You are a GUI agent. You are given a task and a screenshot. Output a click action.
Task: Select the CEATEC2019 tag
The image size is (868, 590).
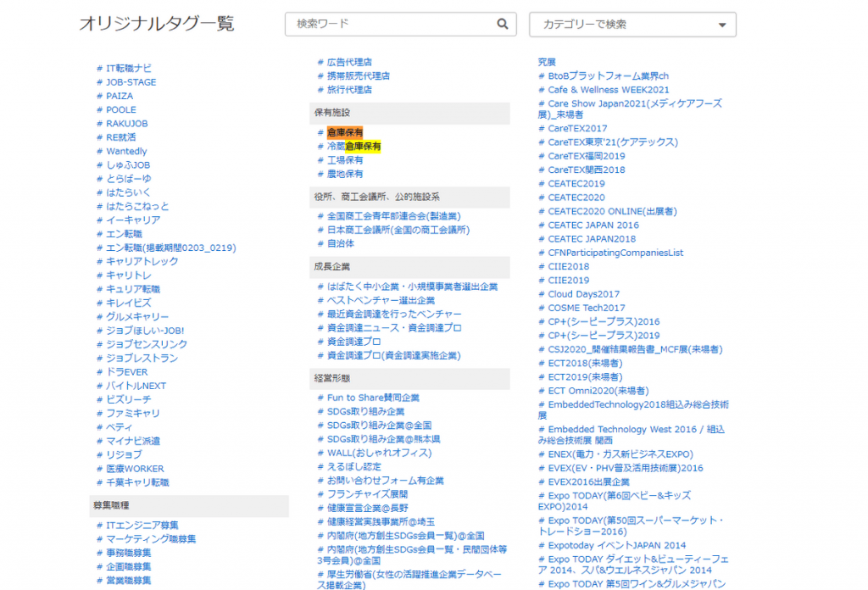(x=576, y=184)
